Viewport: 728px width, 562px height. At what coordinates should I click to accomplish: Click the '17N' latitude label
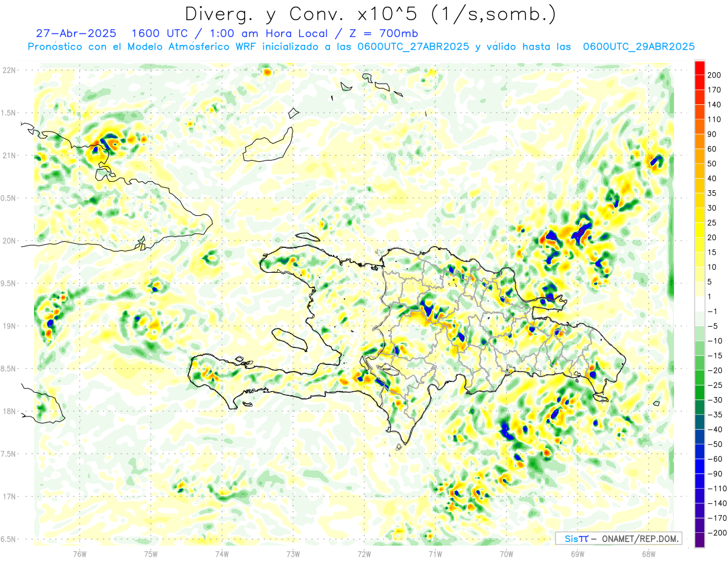point(8,497)
